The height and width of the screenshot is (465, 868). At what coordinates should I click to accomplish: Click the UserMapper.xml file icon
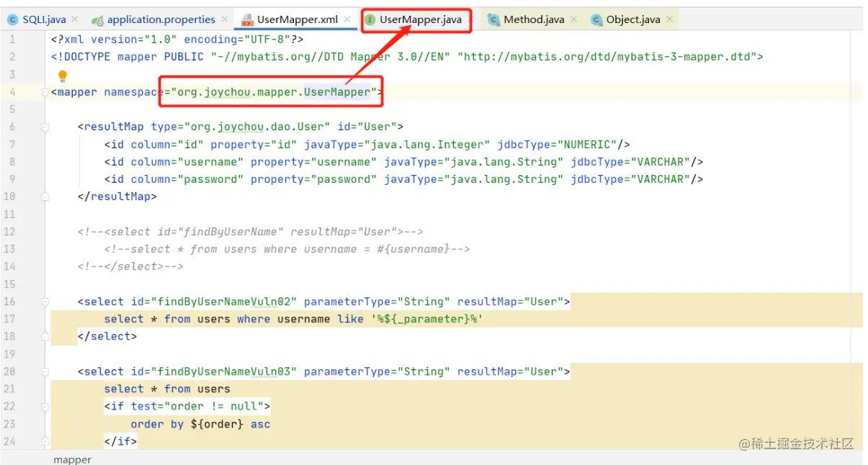249,19
